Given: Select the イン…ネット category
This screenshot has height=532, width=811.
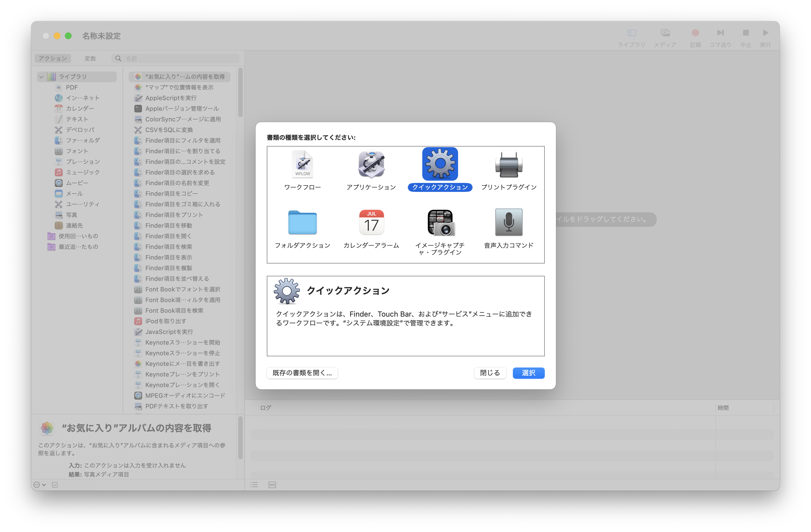Looking at the screenshot, I should 77,98.
